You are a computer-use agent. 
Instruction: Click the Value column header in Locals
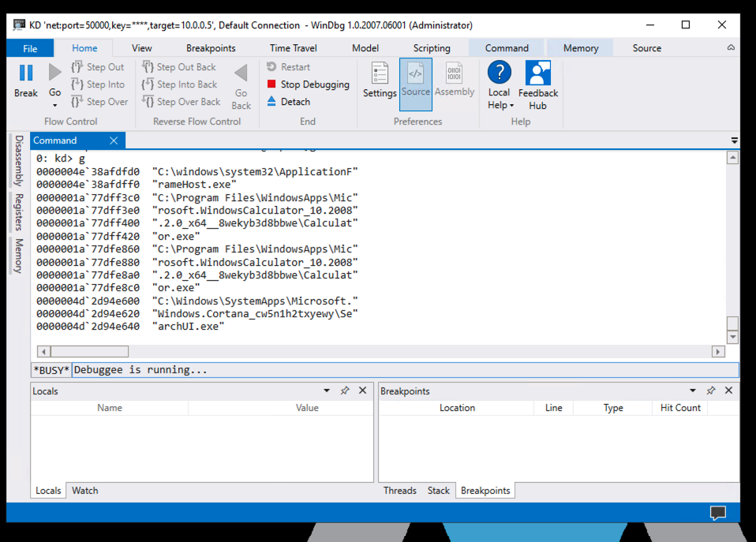pyautogui.click(x=307, y=408)
